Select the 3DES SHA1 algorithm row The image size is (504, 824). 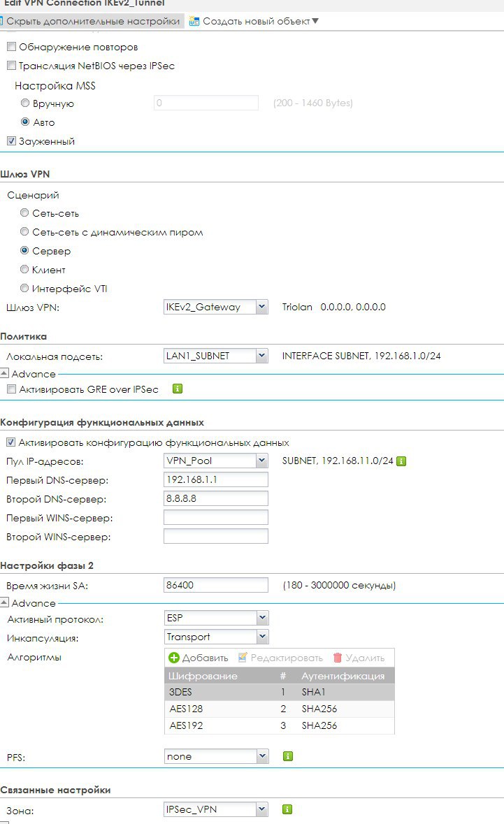pos(280,692)
